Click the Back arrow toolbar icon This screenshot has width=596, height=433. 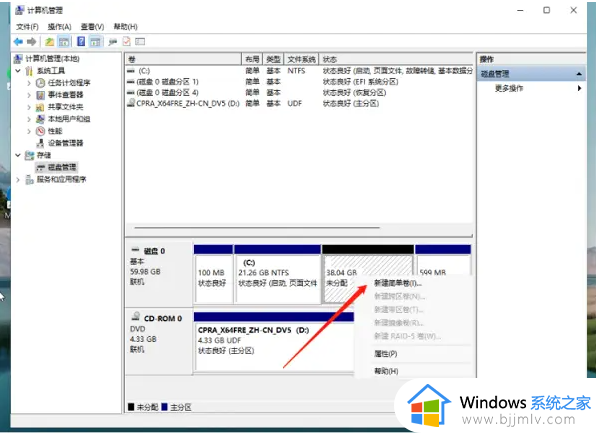pos(18,42)
